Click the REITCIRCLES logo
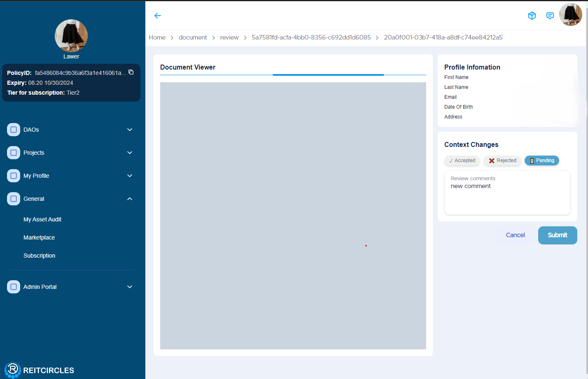Viewport: 588px width, 379px height. pyautogui.click(x=40, y=370)
